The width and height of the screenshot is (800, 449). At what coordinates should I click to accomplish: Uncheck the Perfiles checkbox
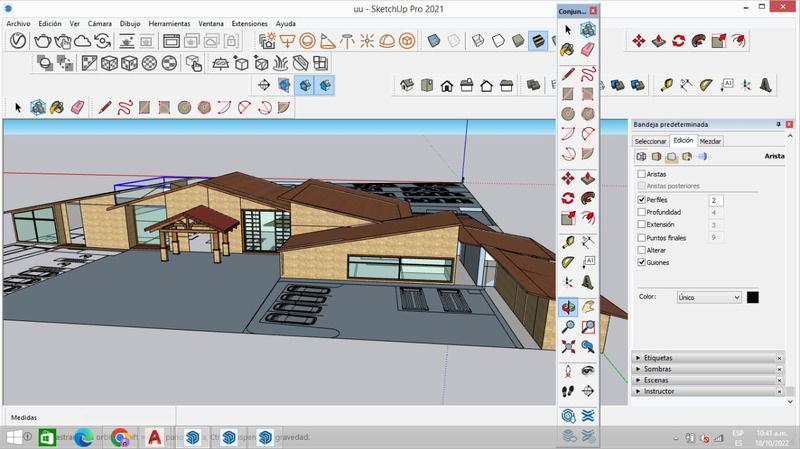coord(641,199)
